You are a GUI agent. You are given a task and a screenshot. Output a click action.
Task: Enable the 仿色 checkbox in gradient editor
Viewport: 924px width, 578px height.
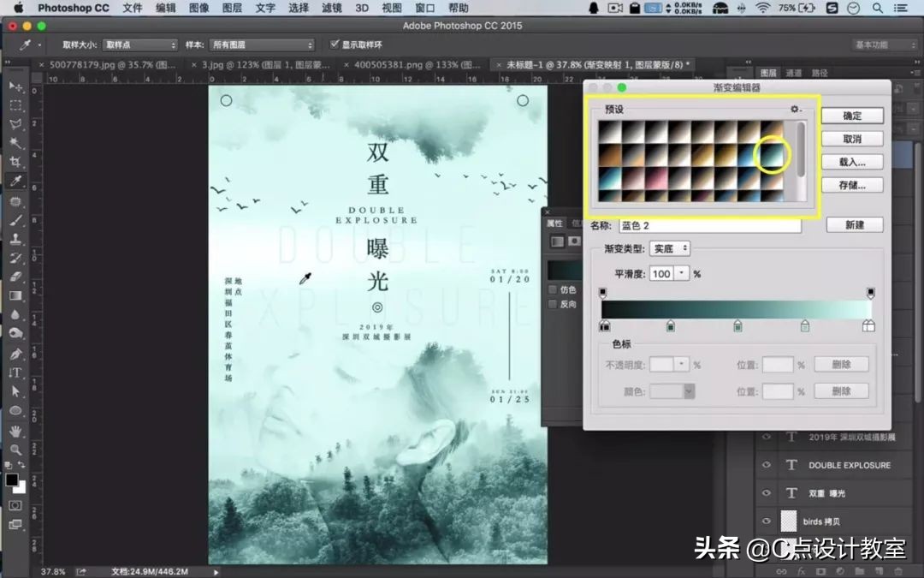click(552, 289)
